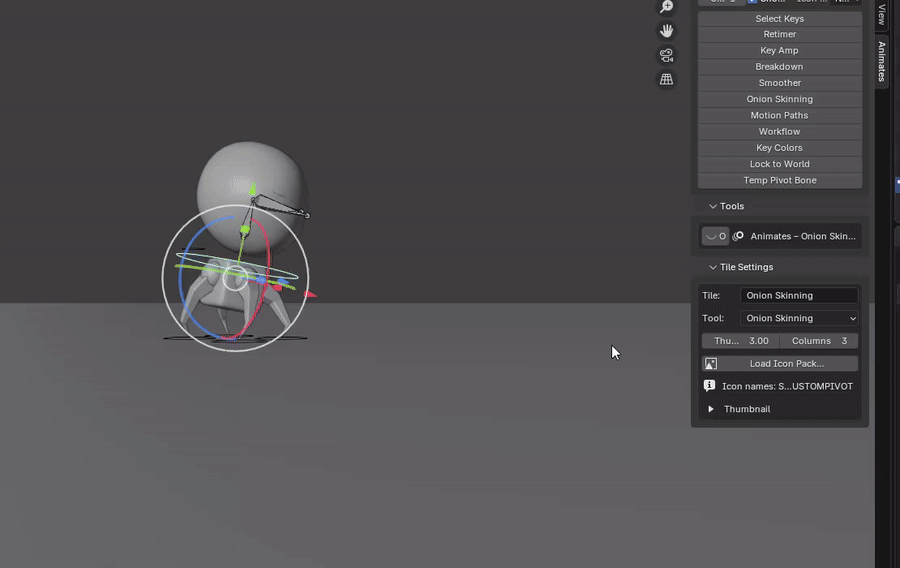Viewport: 900px width, 568px height.
Task: Toggle the blue checkbox at panel top
Action: (x=752, y=2)
